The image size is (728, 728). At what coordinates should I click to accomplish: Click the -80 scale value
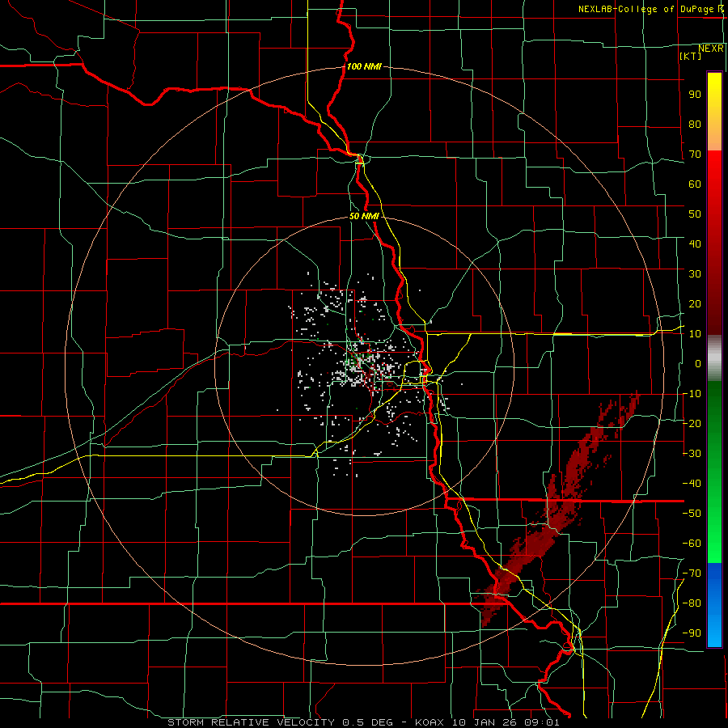(x=692, y=603)
